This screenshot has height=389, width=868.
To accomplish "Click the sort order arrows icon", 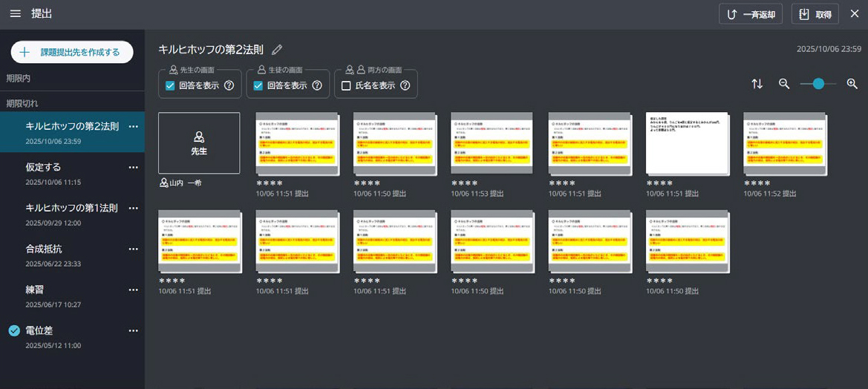I will click(757, 84).
